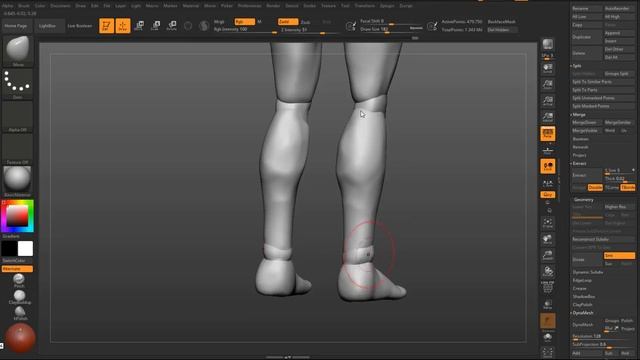This screenshot has width=640, height=360.
Task: Toggle the Alternate button
Action: (18, 269)
